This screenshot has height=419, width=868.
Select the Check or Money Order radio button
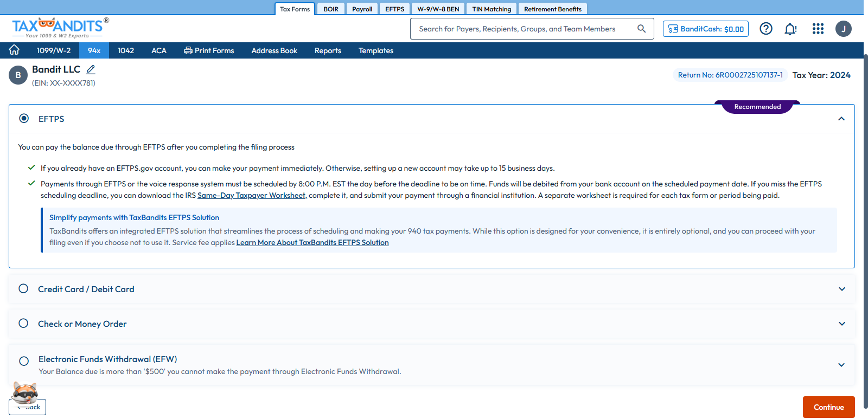[x=23, y=324]
